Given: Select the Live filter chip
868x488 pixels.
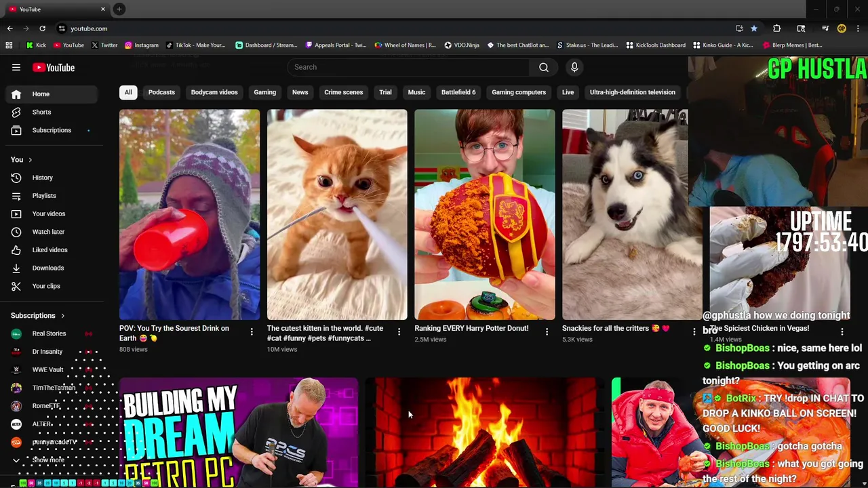Looking at the screenshot, I should (x=568, y=92).
